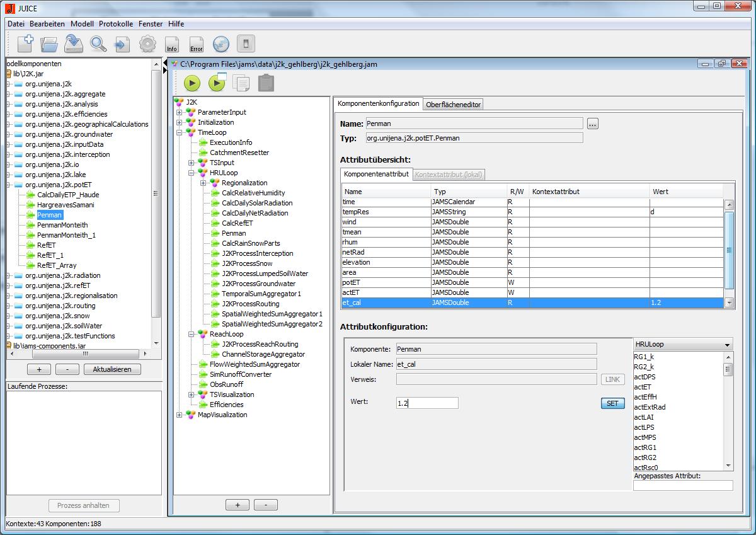The height and width of the screenshot is (535, 756).
Task: Click the magnifying glass search icon
Action: pos(98,44)
